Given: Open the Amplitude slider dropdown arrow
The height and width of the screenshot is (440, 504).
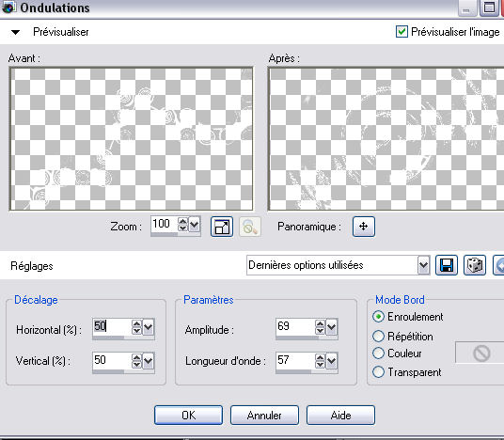Looking at the screenshot, I should click(x=331, y=327).
